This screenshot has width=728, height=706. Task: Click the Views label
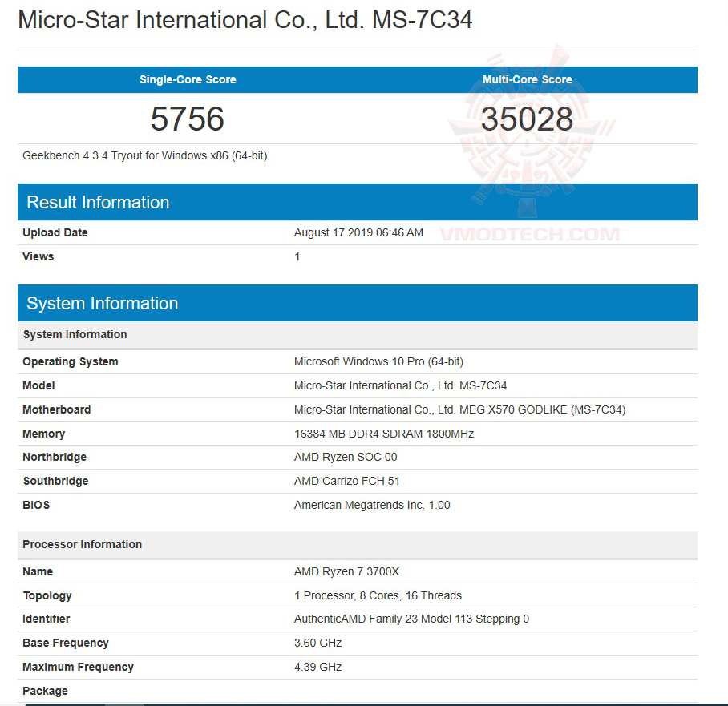tap(38, 256)
